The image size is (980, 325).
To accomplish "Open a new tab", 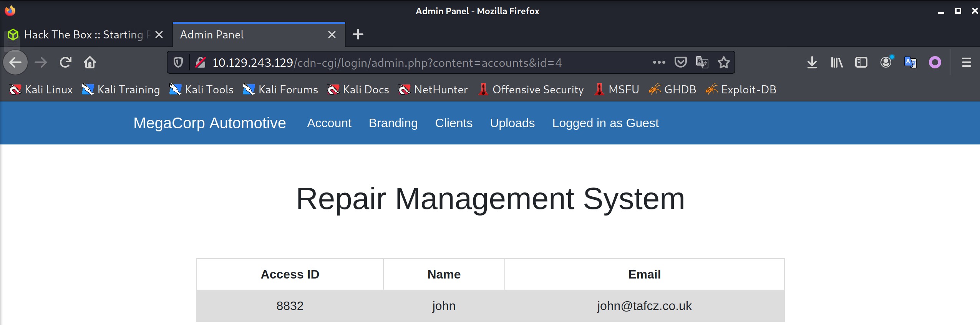I will click(358, 35).
